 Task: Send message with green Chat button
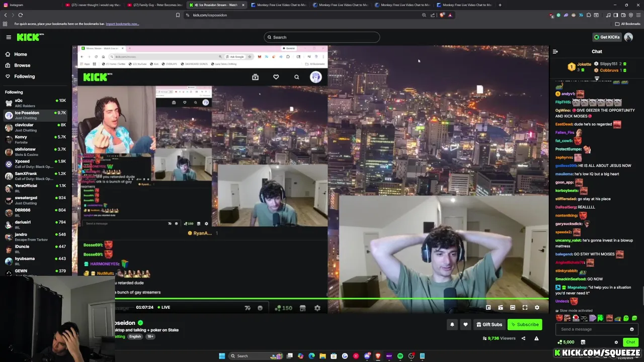click(x=630, y=342)
